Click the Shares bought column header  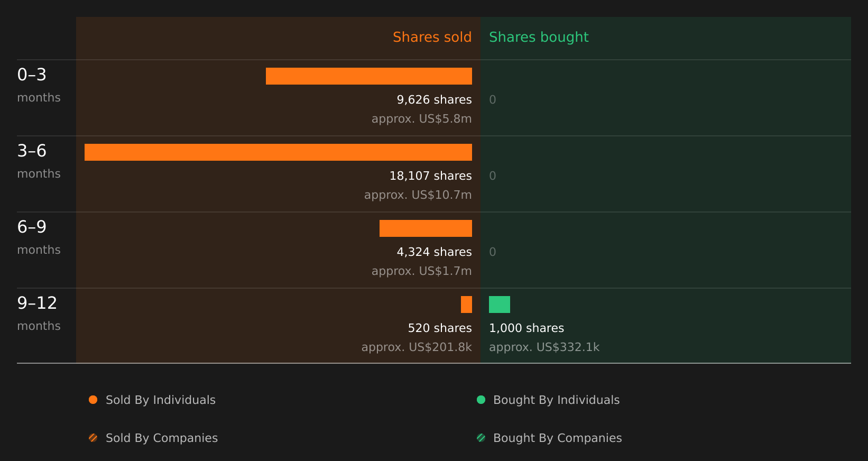[x=539, y=37]
